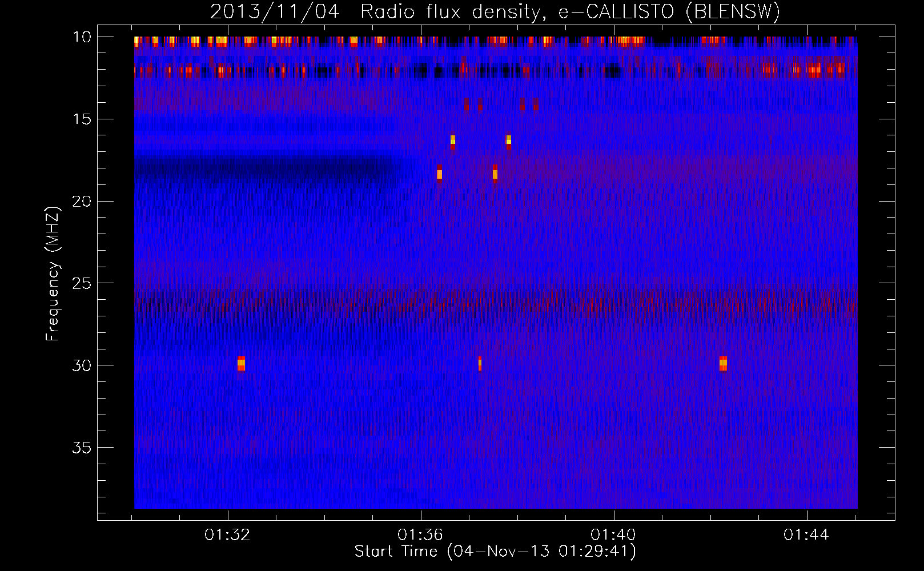
Task: Click the '20' frequency tick label
Action: [x=82, y=202]
